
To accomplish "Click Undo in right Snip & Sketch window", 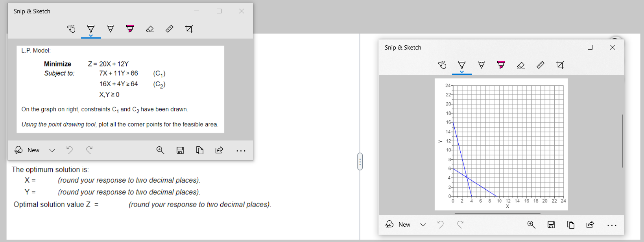I will pos(441,224).
